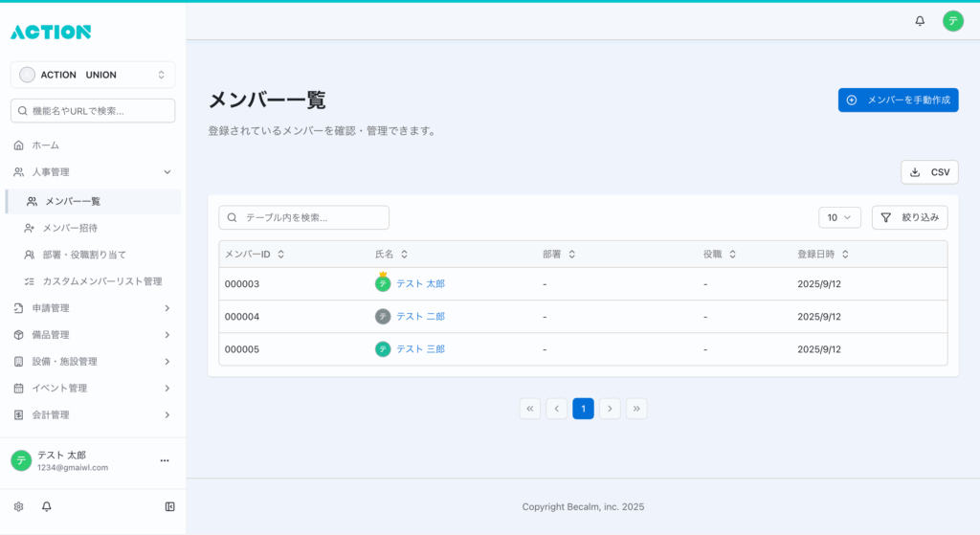Open settings gear icon in sidebar footer

(18, 506)
